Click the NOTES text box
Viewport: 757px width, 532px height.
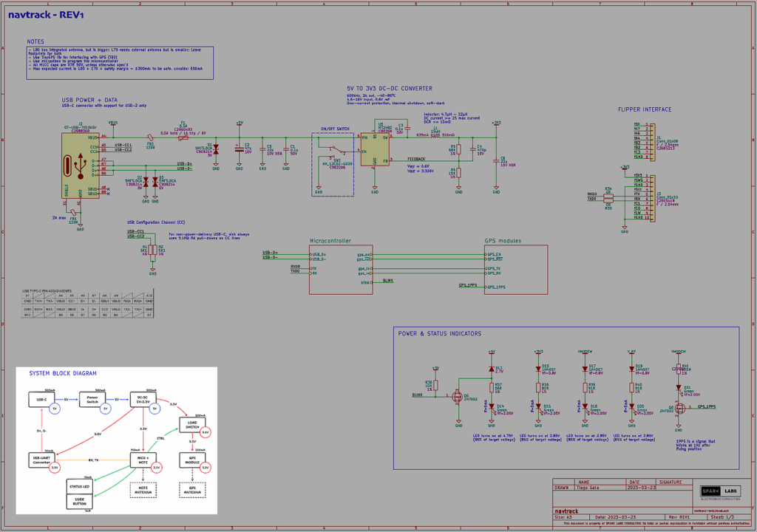pos(120,63)
